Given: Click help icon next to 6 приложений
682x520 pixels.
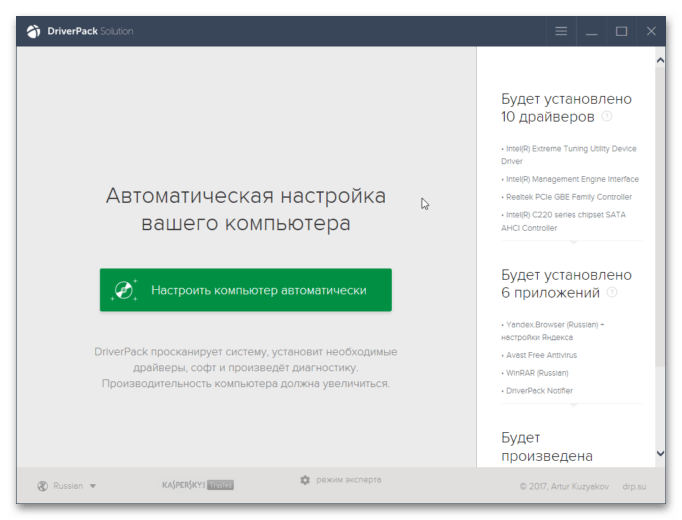Looking at the screenshot, I should [612, 292].
